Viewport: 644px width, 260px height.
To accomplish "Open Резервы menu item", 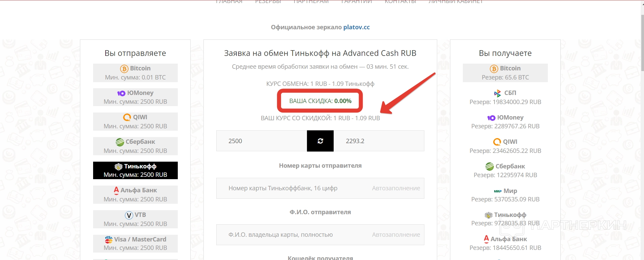I will (x=268, y=2).
